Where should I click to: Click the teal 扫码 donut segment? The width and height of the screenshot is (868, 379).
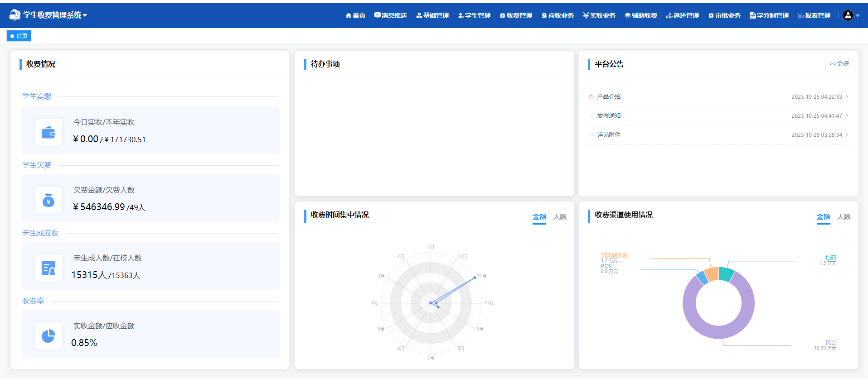(x=726, y=274)
